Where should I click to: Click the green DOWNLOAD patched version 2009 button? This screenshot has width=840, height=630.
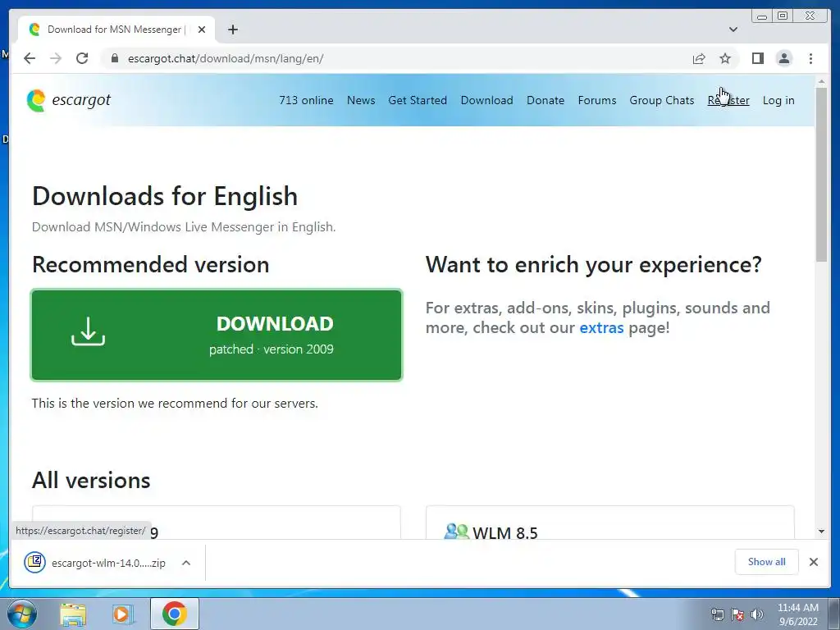(217, 335)
